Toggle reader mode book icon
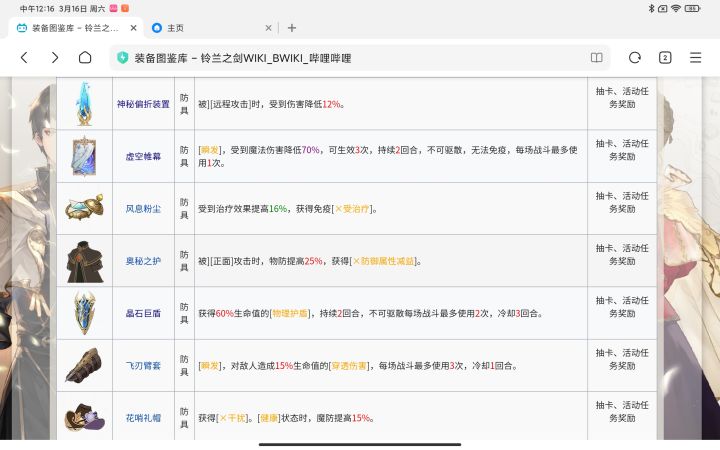The width and height of the screenshot is (720, 450). point(596,57)
